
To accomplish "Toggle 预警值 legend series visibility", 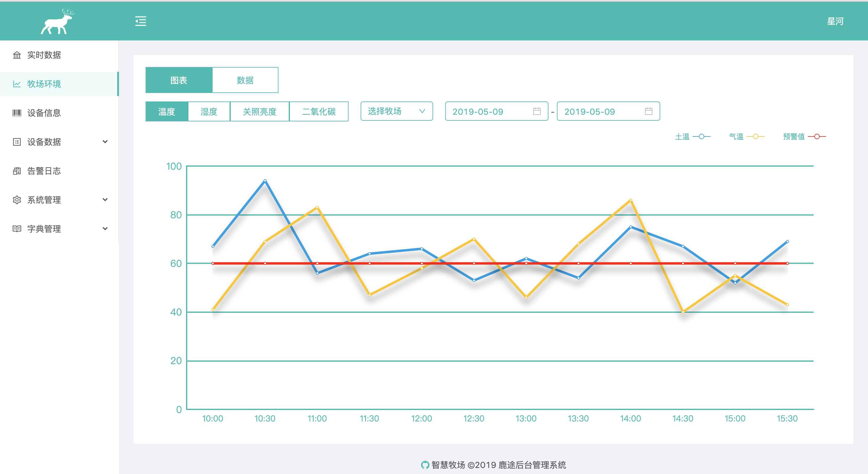I will (804, 136).
